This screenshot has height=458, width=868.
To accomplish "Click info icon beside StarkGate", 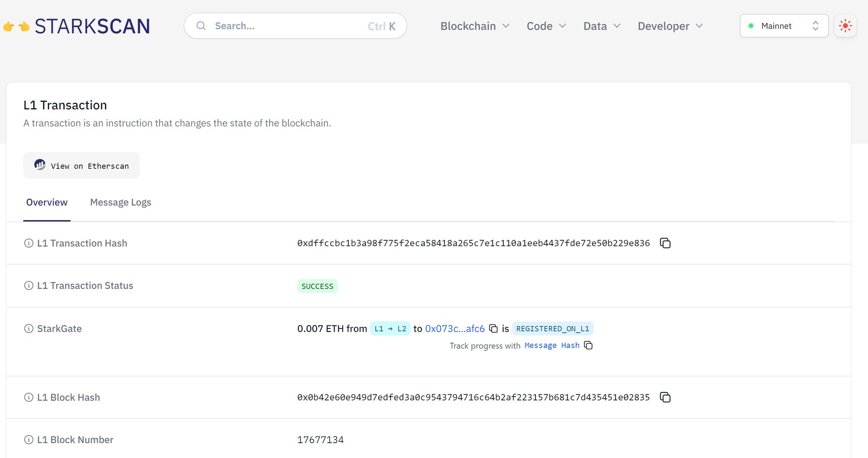I will pyautogui.click(x=29, y=329).
